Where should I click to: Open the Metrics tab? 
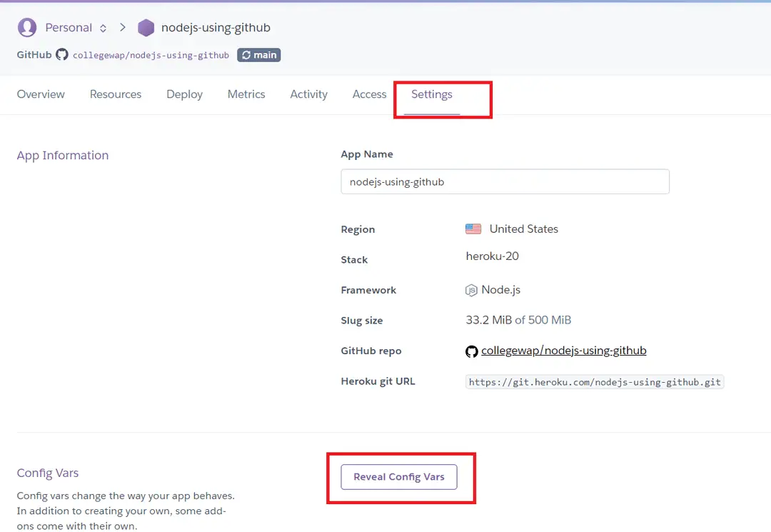tap(246, 94)
